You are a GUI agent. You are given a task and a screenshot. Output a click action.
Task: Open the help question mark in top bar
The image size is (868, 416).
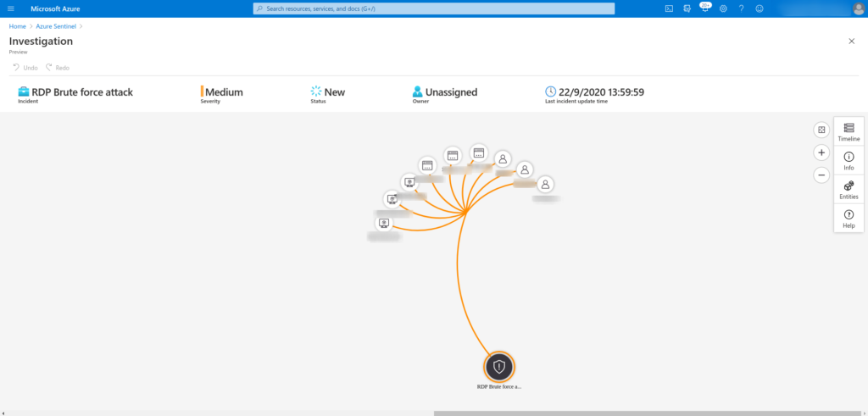[x=741, y=8]
